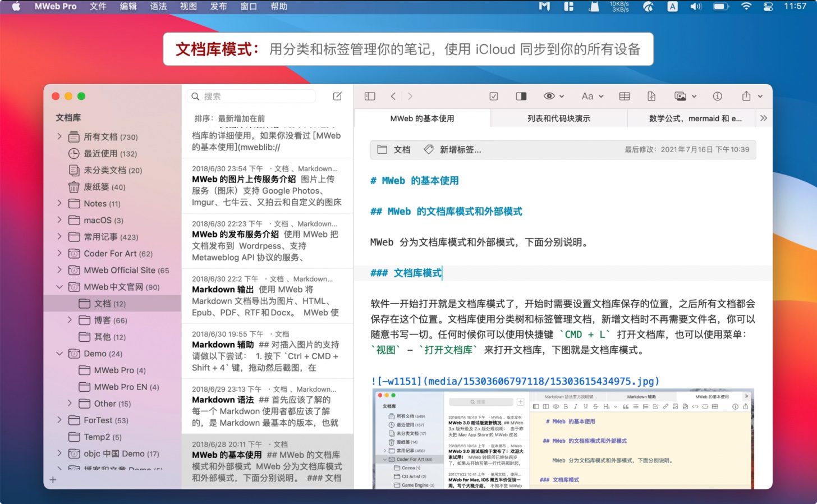Show document info with the info icon

(718, 97)
